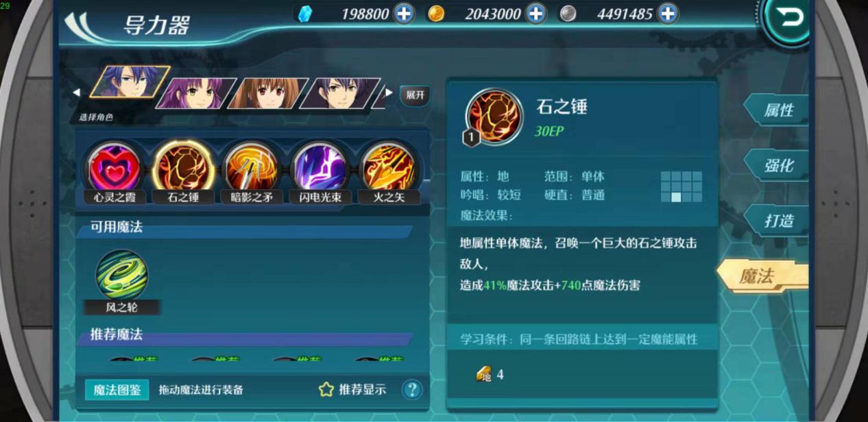Open the 打造 tab
Image resolution: width=868 pixels, height=422 pixels.
click(x=777, y=221)
